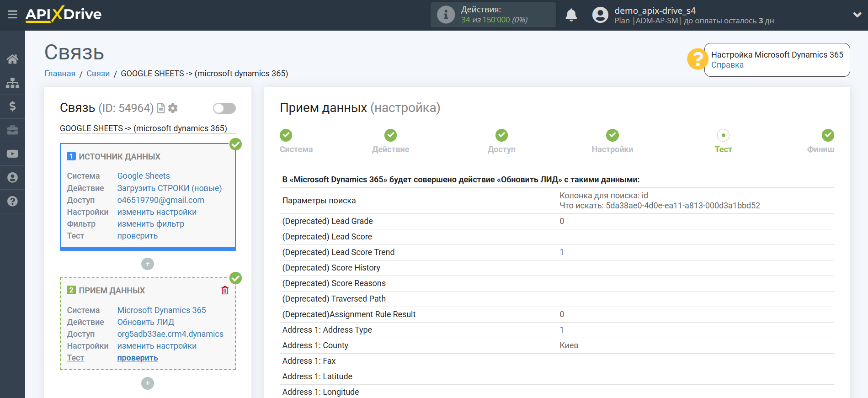Image resolution: width=868 pixels, height=398 pixels.
Task: Go to the Действие wizard step
Action: point(390,135)
